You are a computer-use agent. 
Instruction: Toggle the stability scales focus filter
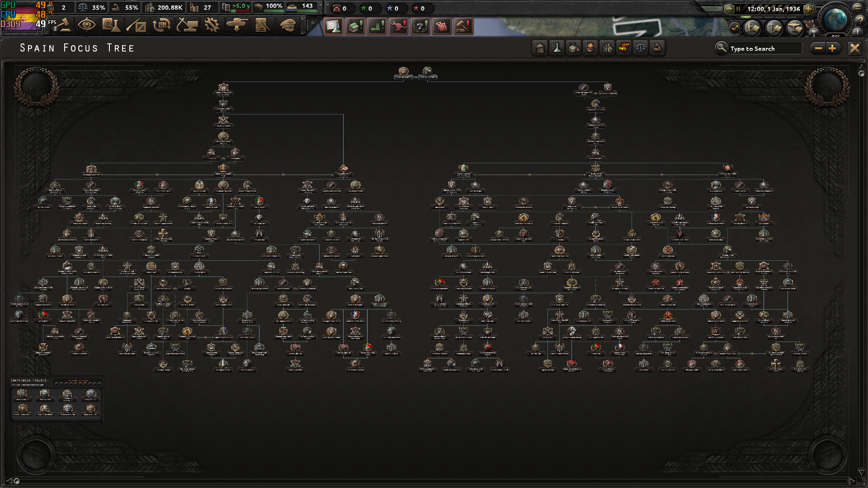point(641,48)
